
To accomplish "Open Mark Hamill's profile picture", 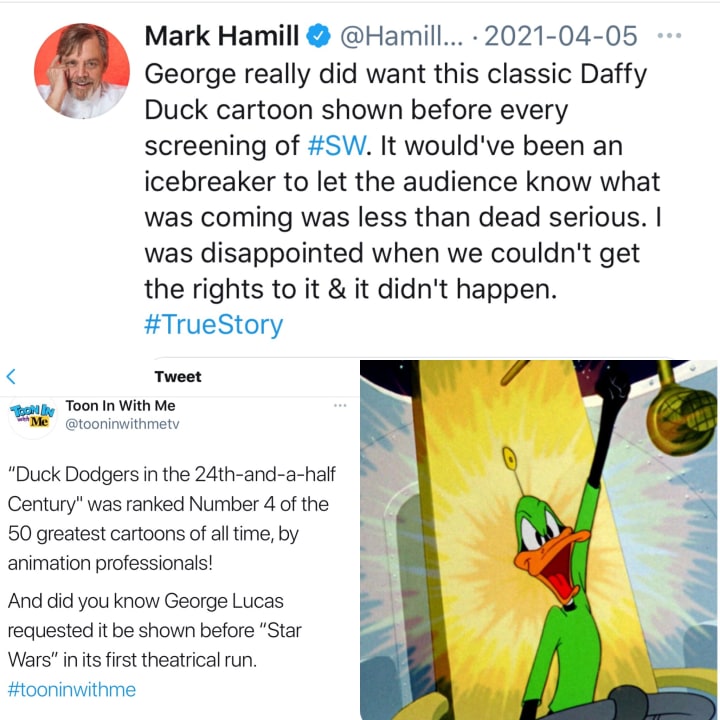I will [x=82, y=71].
